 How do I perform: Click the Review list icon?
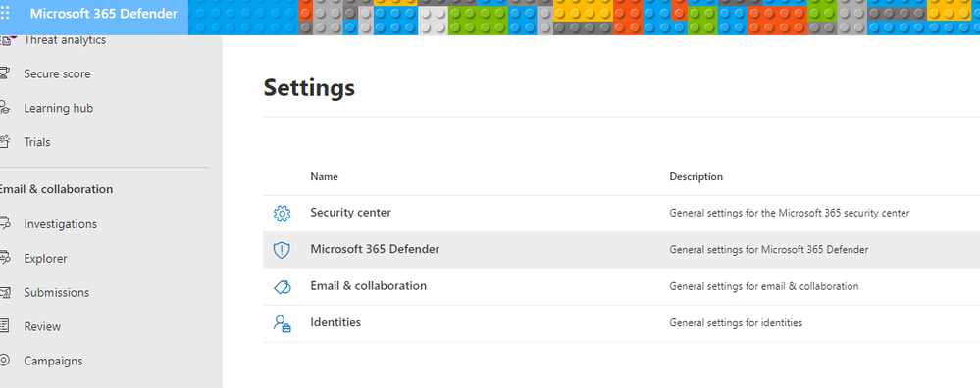click(4, 325)
